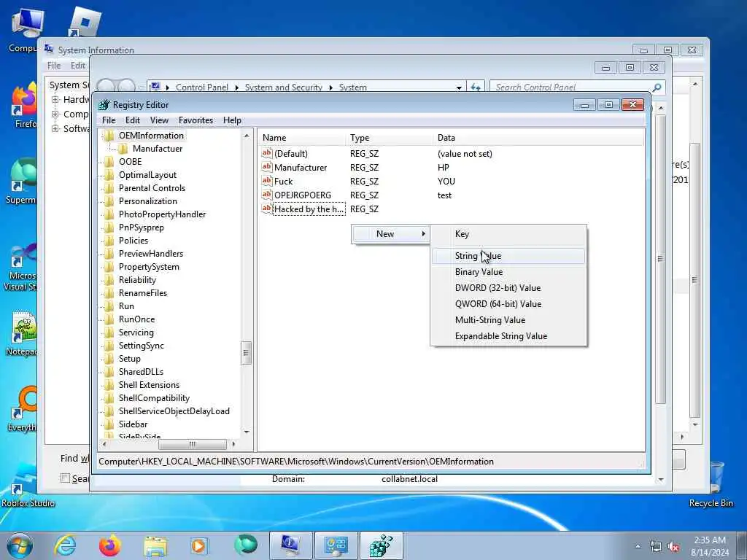This screenshot has width=747, height=560.
Task: Expand Hardware node in System Information
Action: pyautogui.click(x=55, y=99)
